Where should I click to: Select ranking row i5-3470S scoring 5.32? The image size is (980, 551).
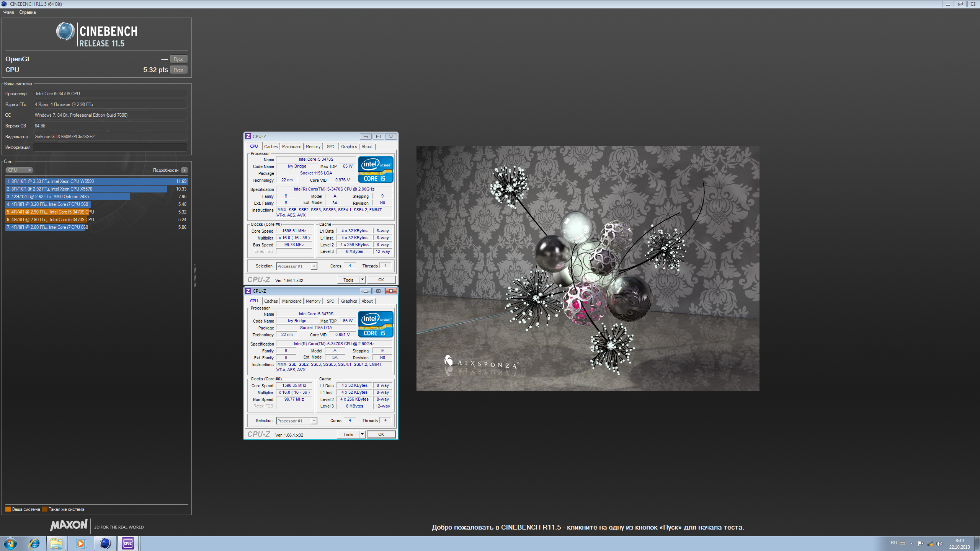click(97, 212)
